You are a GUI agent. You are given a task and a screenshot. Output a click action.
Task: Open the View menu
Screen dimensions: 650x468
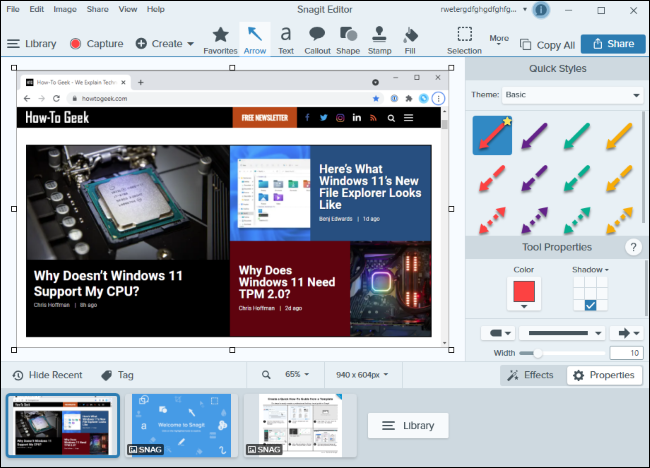[x=128, y=9]
